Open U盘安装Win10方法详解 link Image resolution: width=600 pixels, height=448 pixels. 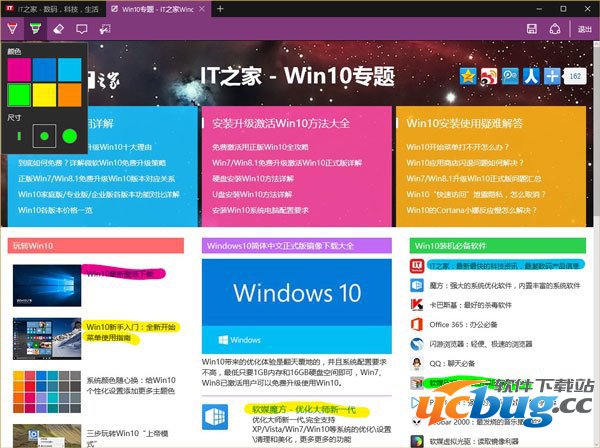pyautogui.click(x=252, y=194)
